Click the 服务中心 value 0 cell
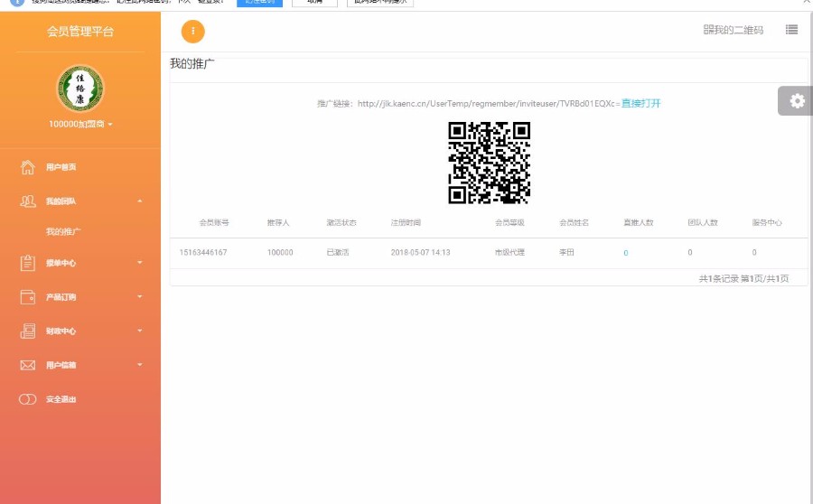Image resolution: width=813 pixels, height=504 pixels. tap(754, 253)
